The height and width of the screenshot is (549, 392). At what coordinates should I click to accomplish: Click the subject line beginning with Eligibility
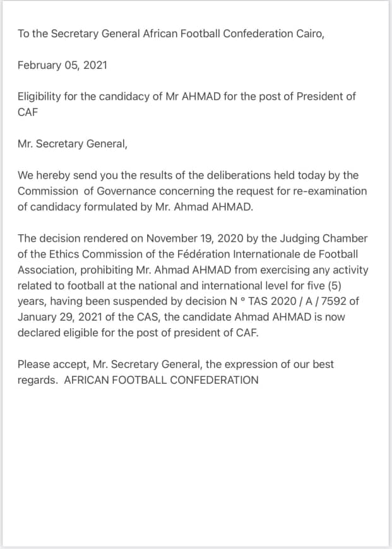186,97
